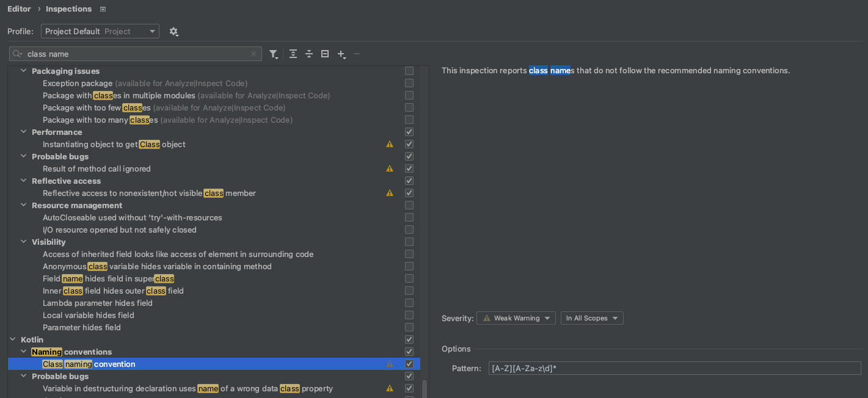
Task: Click warning icon on Variable in destructuring declaration row
Action: click(x=390, y=388)
